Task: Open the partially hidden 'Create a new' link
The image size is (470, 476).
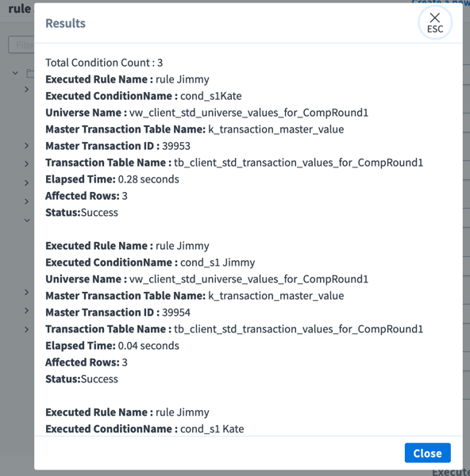Action: tap(441, 2)
